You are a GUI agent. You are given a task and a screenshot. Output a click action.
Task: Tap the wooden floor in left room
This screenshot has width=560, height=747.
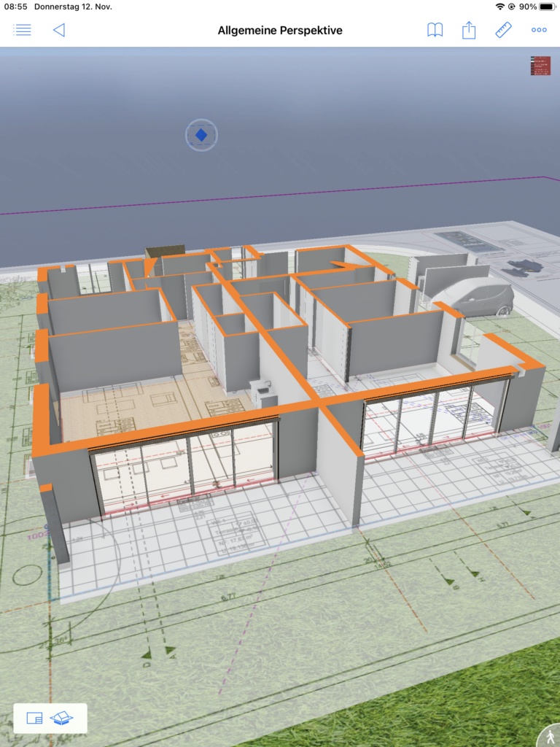click(x=117, y=409)
